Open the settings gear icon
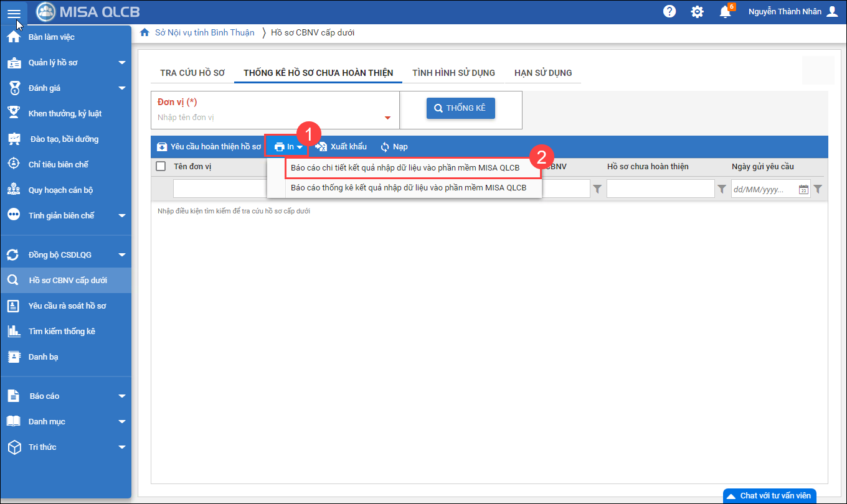This screenshot has width=847, height=504. coord(698,12)
